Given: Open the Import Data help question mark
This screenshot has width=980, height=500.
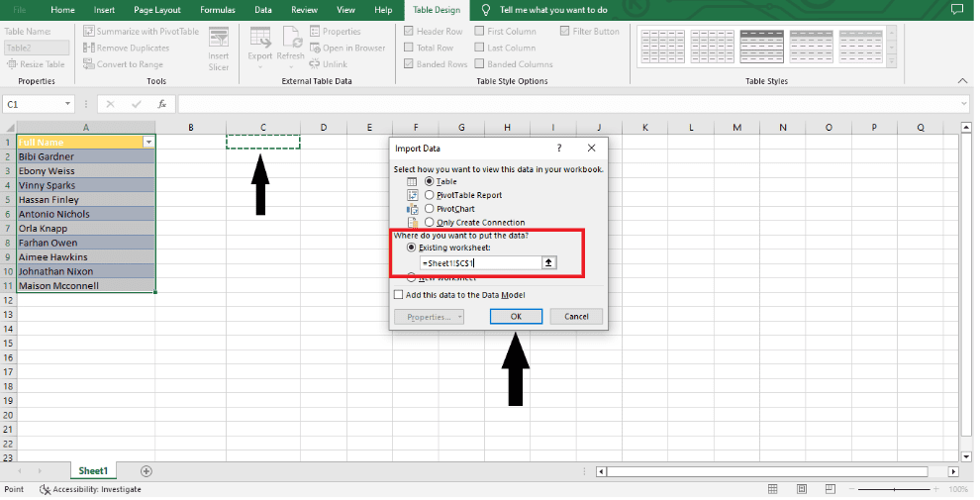Looking at the screenshot, I should [x=558, y=149].
